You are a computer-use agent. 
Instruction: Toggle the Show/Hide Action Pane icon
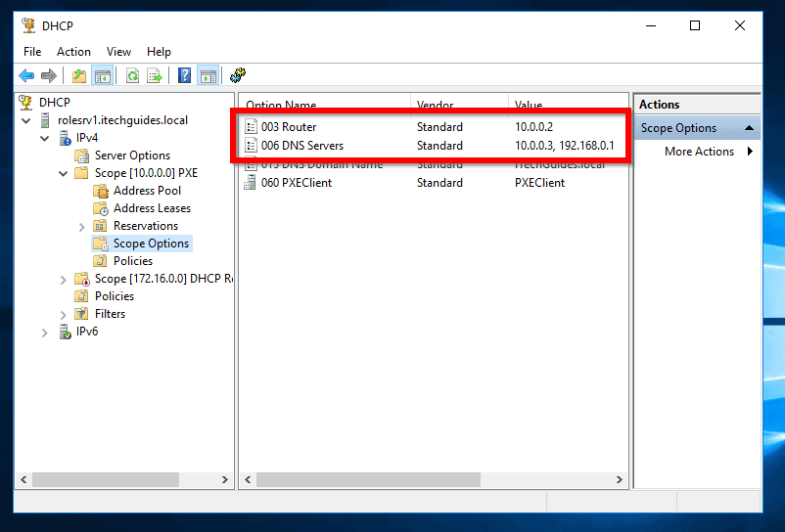208,76
